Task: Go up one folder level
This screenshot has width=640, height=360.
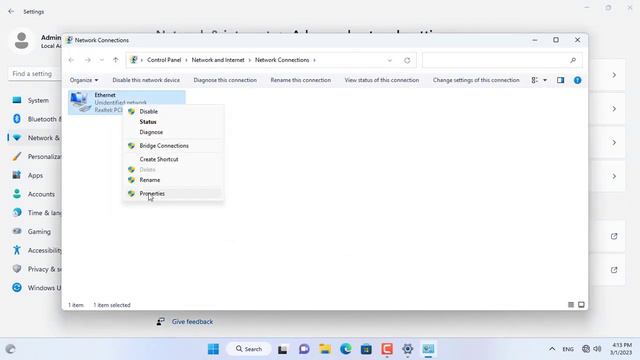Action: [116, 60]
